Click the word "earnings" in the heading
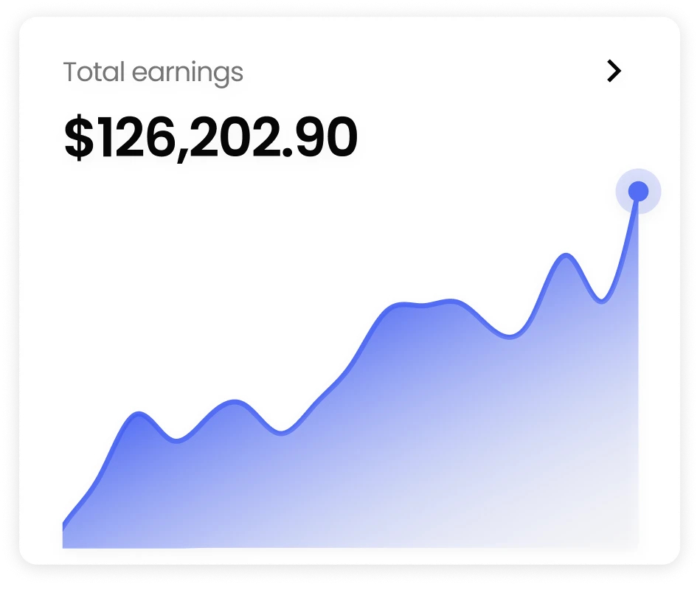The height and width of the screenshot is (601, 700). coord(187,73)
